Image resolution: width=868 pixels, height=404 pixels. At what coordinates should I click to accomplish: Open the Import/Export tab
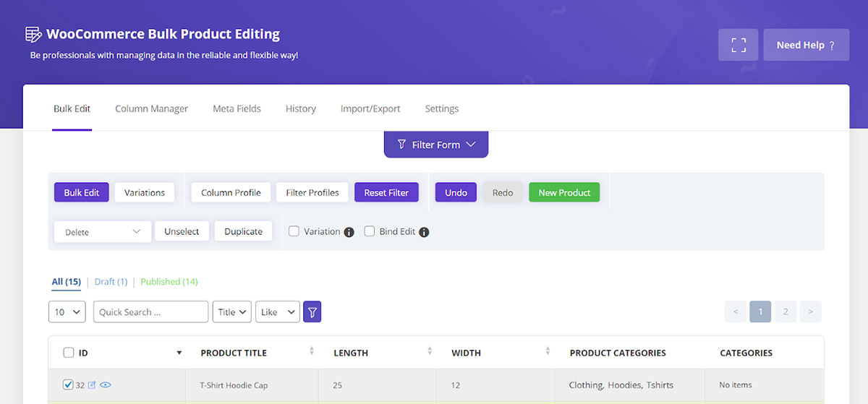(x=370, y=108)
